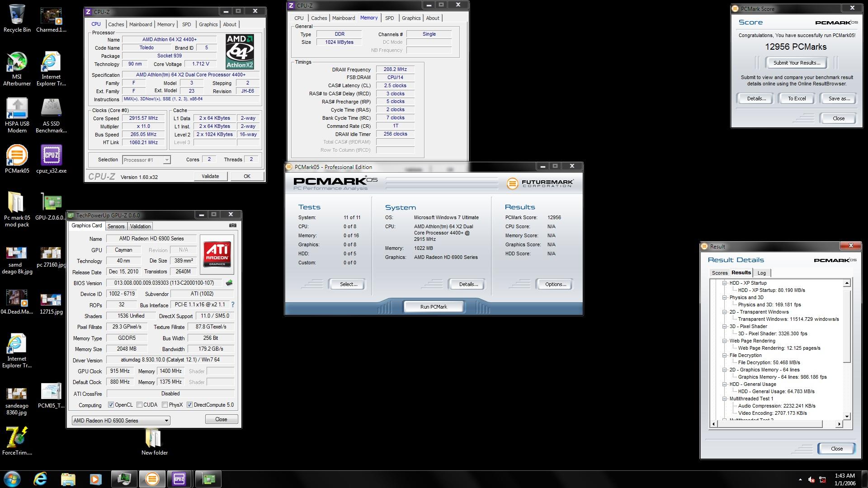Toggle the DirectCompute 5.0 checkbox
Screen dimensions: 868x488
189,405
